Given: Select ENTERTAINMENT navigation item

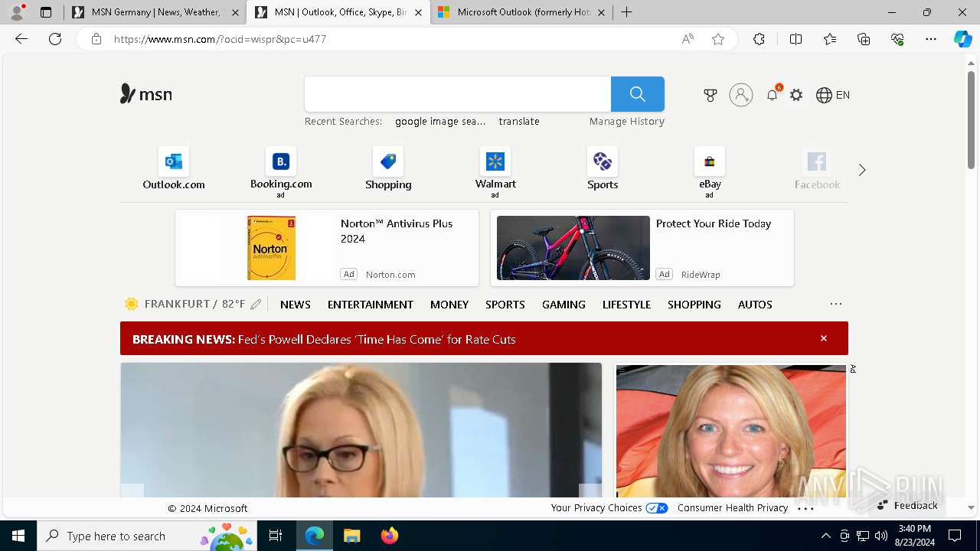Looking at the screenshot, I should point(371,305).
